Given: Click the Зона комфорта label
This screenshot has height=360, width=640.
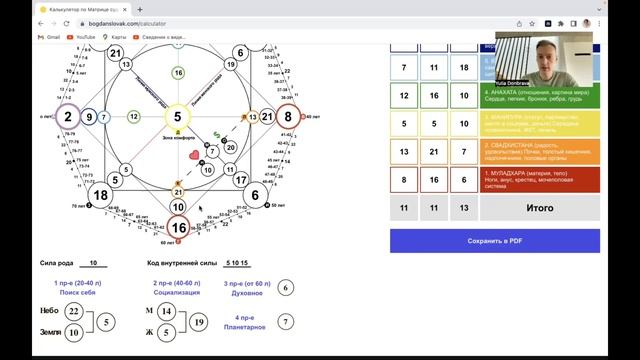Looking at the screenshot, I should tap(178, 138).
